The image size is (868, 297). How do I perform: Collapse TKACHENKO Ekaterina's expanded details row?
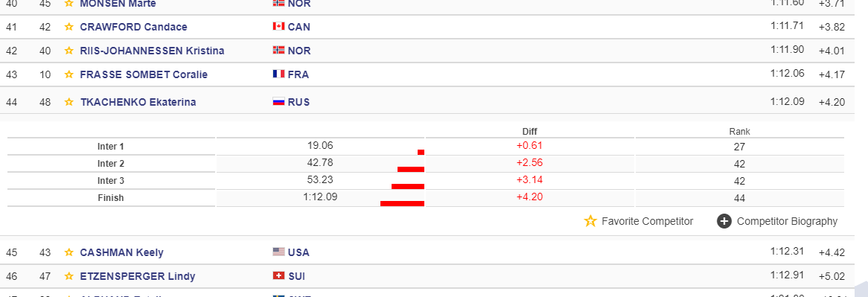tap(434, 102)
